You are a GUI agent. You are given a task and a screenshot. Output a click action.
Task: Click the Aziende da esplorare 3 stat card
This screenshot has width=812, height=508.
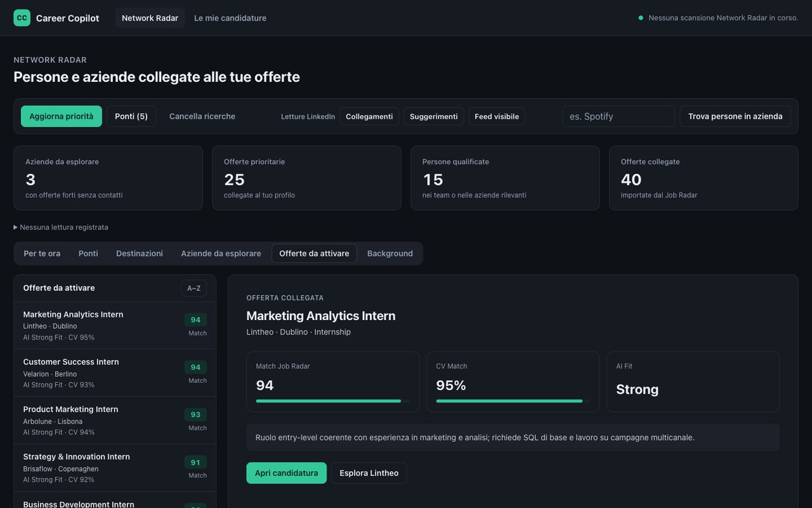coord(108,178)
